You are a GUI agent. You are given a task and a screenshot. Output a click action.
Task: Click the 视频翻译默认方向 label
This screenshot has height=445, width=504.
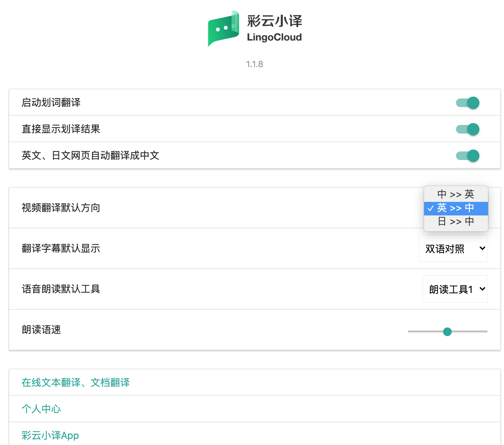pyautogui.click(x=61, y=208)
